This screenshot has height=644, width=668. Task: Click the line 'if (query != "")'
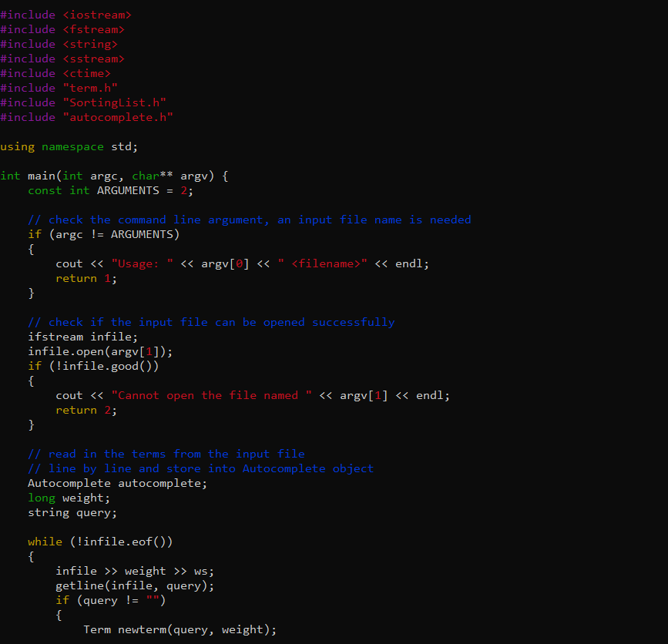pos(110,601)
